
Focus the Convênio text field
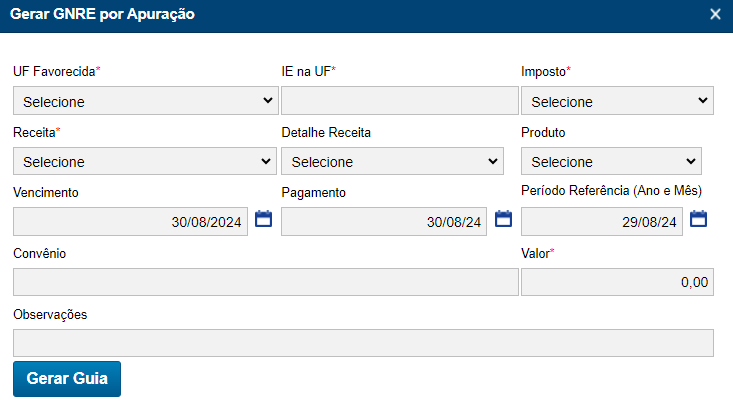tap(266, 282)
